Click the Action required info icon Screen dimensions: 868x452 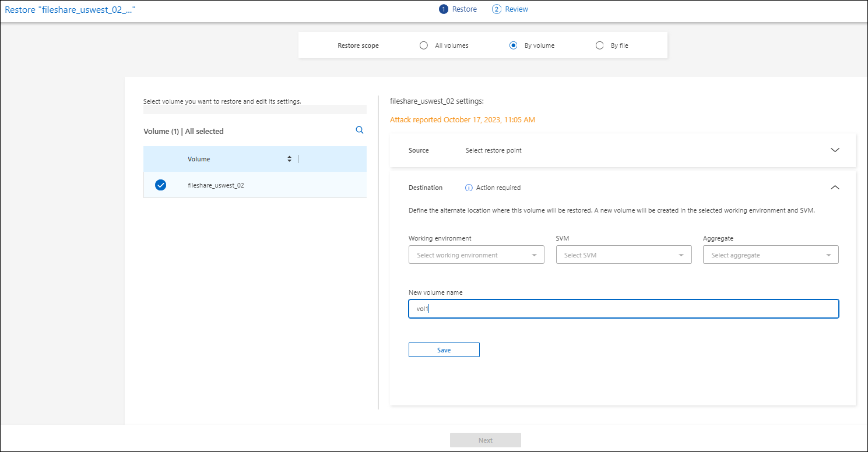click(x=469, y=188)
